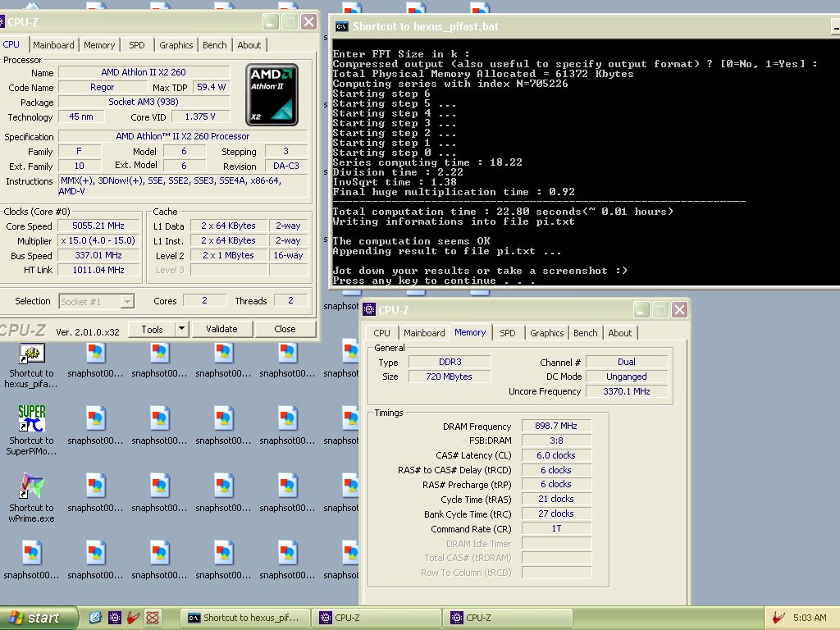Click the 21 clocks tRAS value
The image size is (840, 630).
[x=556, y=499]
